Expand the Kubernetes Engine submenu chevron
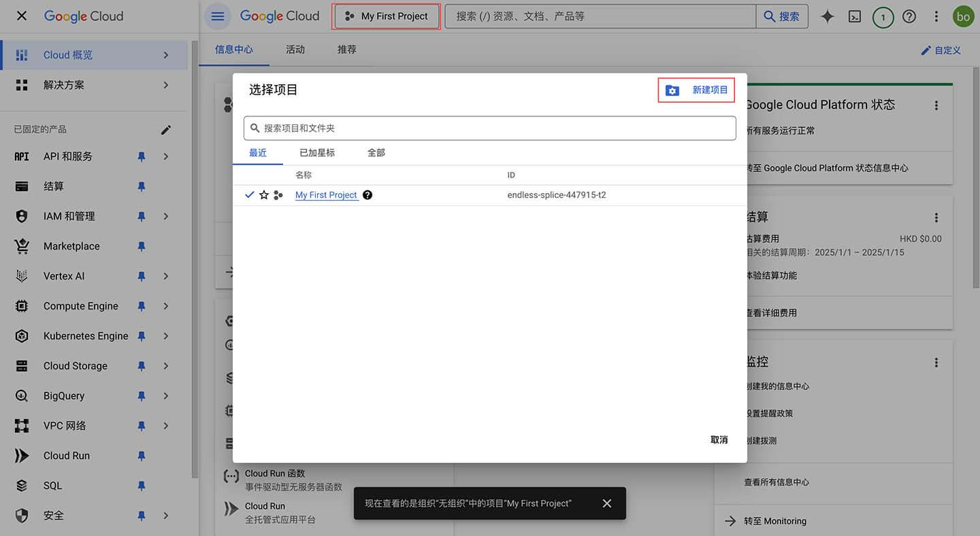 point(166,336)
